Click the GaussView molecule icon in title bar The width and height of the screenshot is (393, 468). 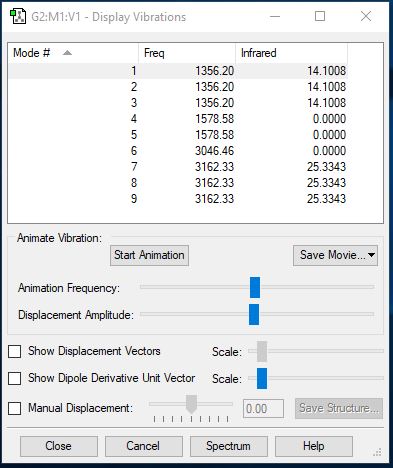(18, 17)
